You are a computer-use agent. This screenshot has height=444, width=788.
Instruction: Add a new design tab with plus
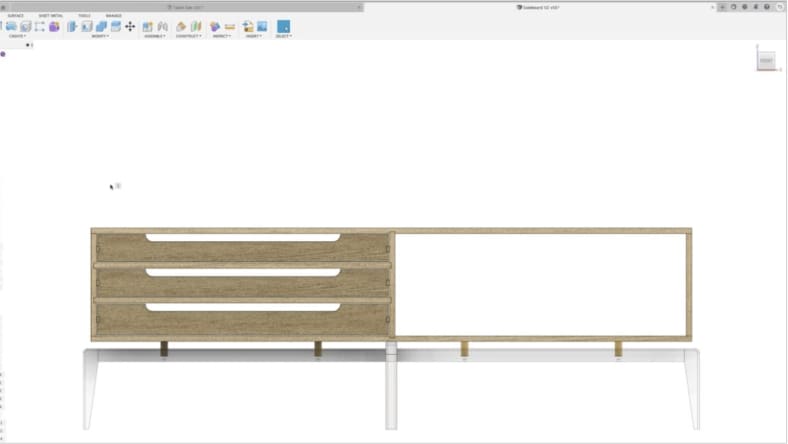pos(723,7)
